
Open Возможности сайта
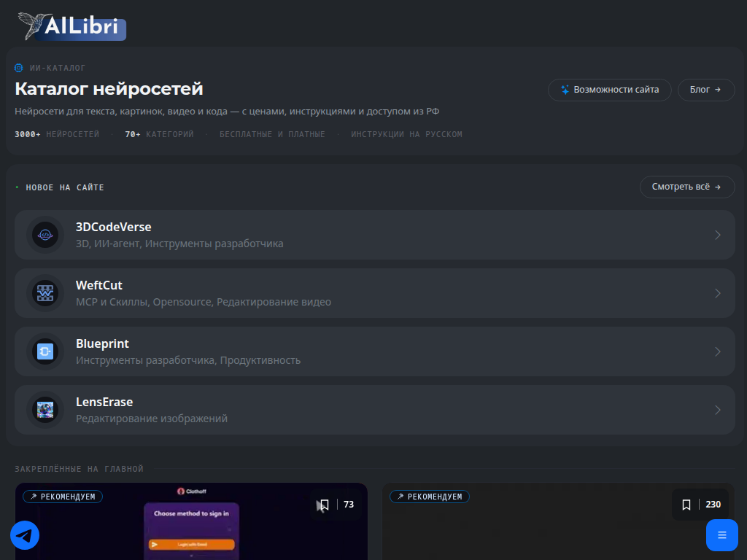609,90
